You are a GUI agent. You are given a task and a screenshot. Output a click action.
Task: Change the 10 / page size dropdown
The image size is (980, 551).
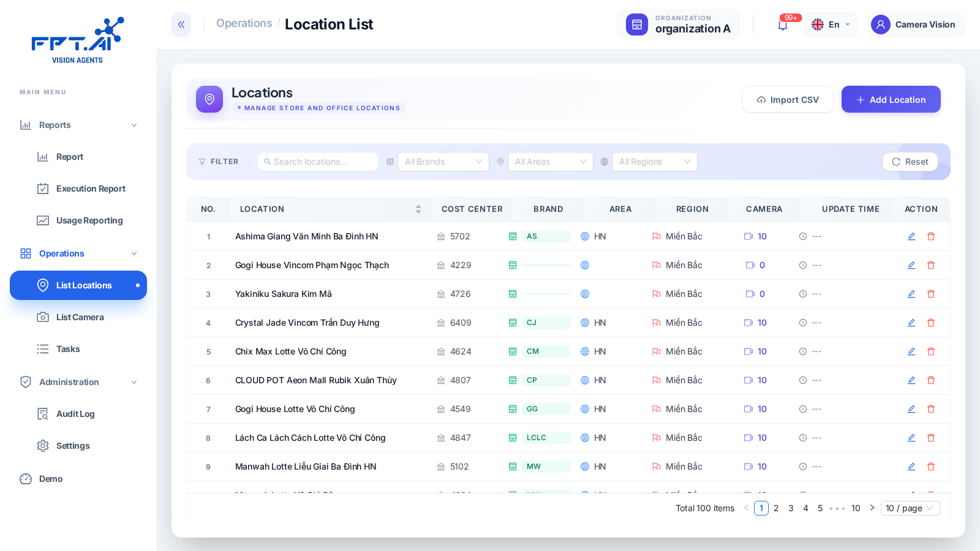coord(910,508)
